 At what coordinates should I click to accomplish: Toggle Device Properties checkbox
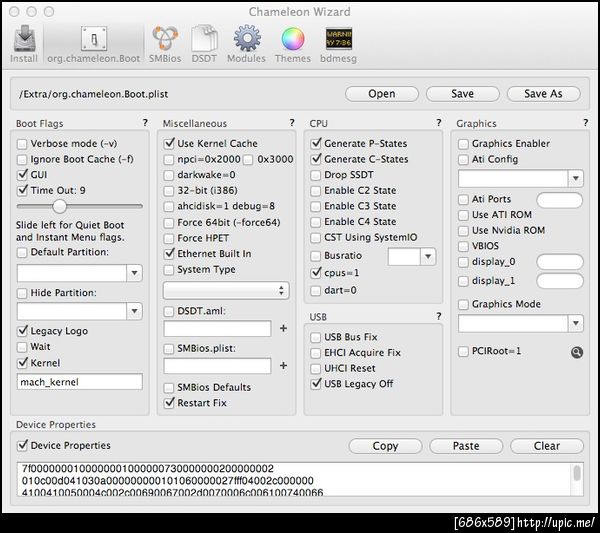click(23, 445)
